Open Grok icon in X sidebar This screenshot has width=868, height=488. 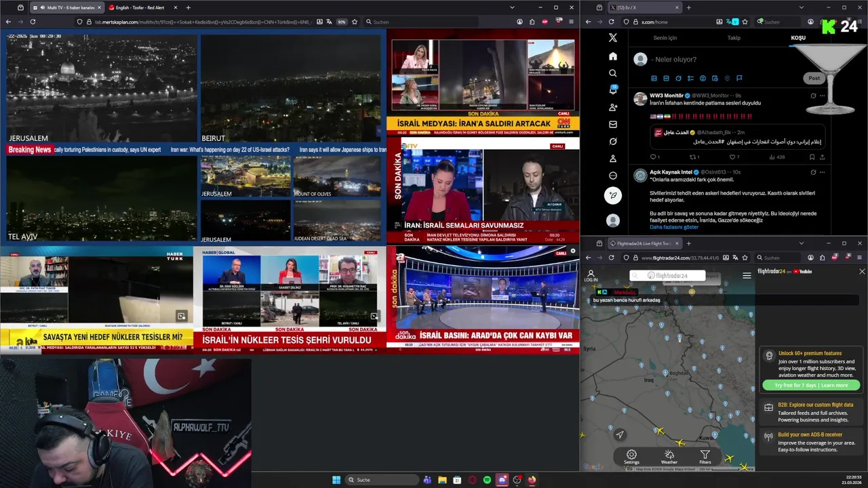click(613, 142)
